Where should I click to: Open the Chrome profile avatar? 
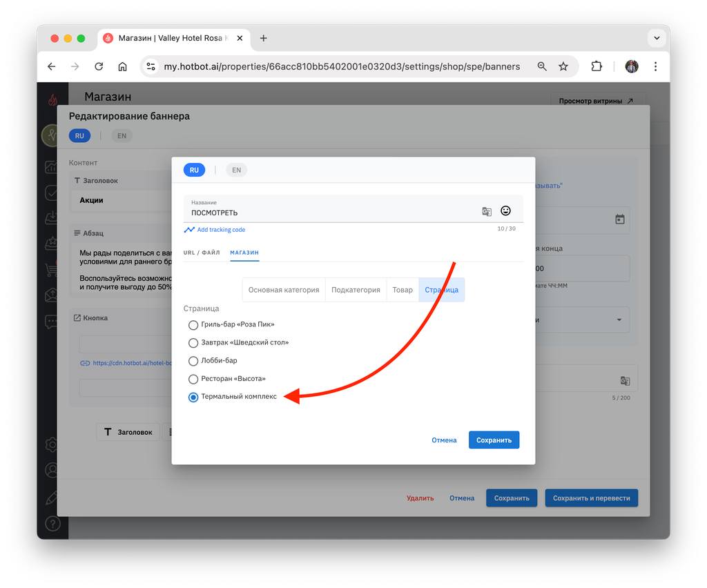[632, 67]
